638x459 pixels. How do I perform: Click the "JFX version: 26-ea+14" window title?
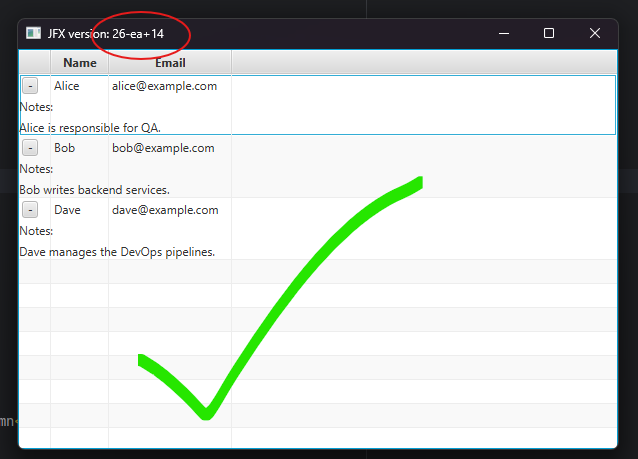coord(106,34)
